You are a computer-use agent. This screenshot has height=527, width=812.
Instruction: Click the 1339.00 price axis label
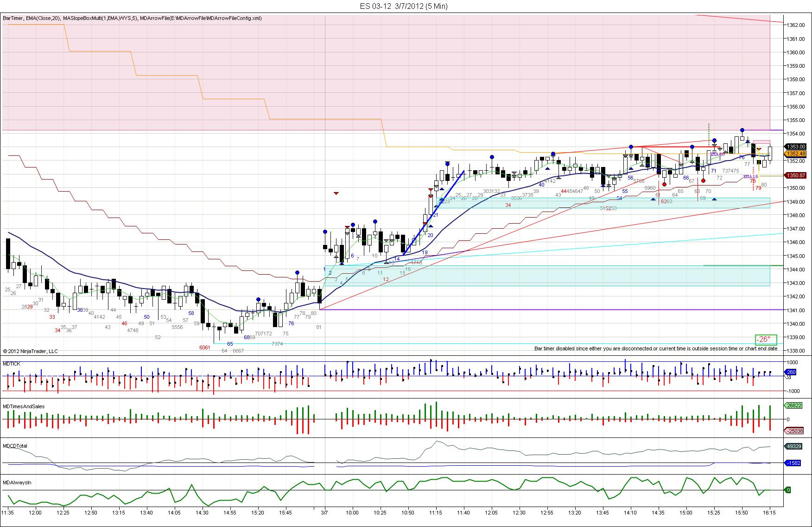pos(796,337)
